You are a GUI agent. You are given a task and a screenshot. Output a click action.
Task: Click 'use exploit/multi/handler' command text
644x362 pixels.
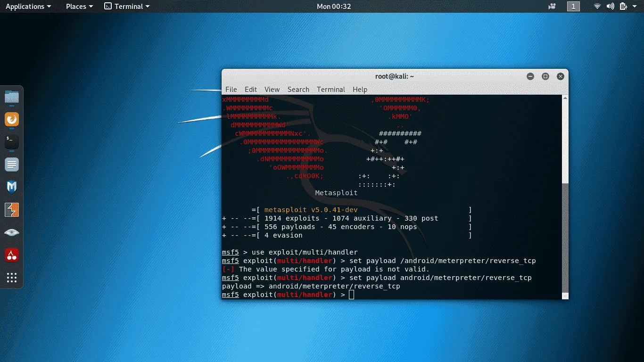[305, 252]
